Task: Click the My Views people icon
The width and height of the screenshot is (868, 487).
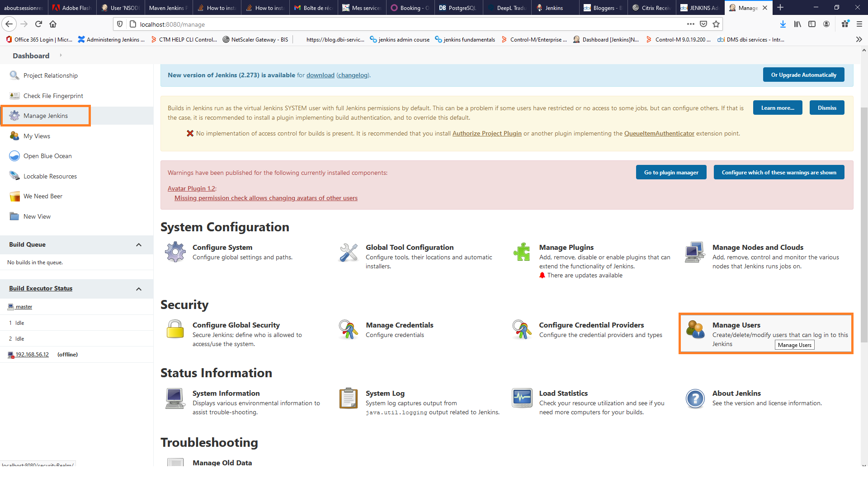Action: pos(14,136)
